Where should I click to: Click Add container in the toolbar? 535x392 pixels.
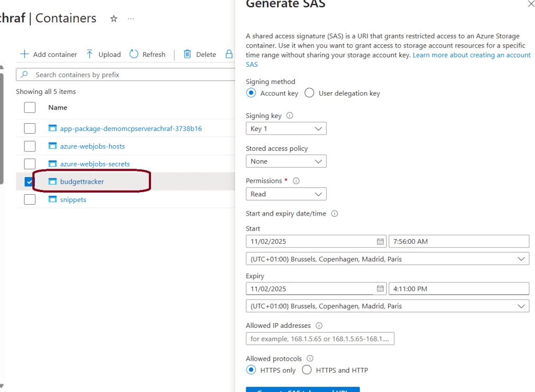pos(48,54)
